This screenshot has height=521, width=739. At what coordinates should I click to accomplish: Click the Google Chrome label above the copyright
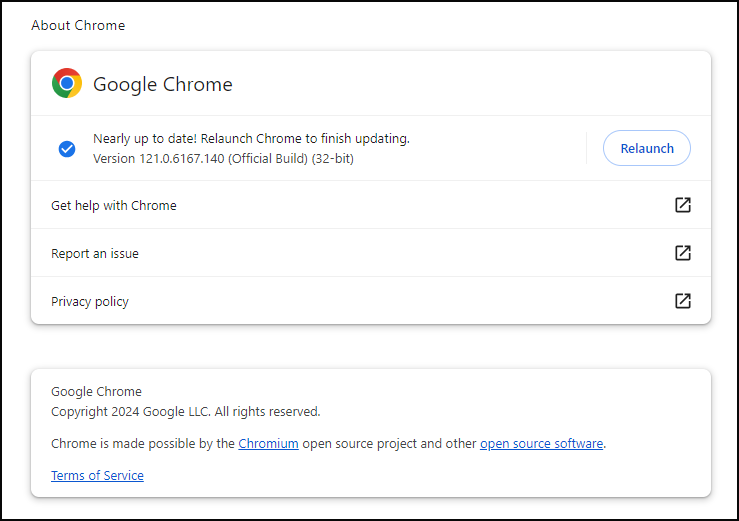(x=96, y=392)
